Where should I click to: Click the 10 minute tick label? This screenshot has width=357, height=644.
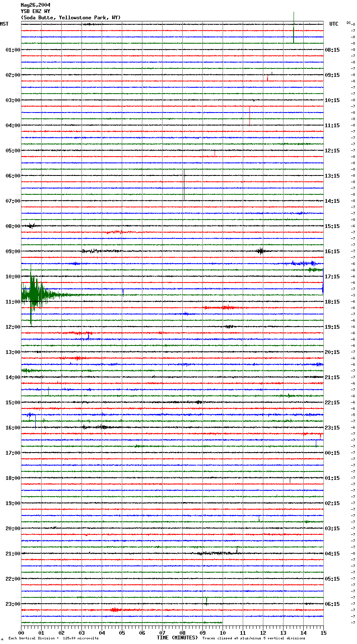(223, 633)
